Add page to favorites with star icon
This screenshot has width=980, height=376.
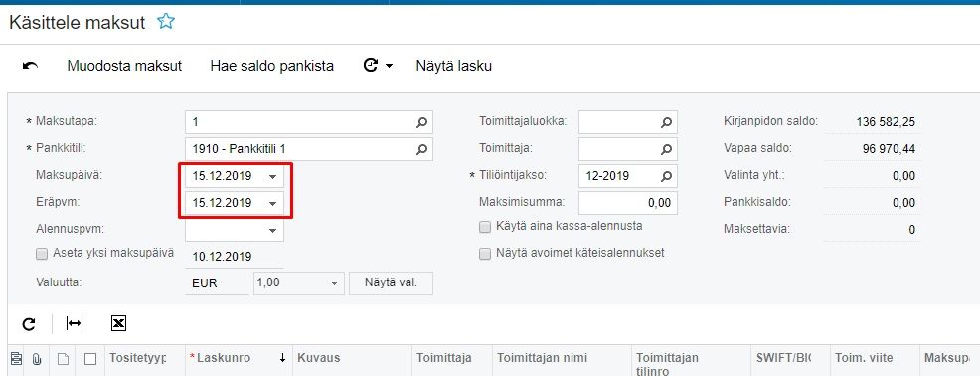(x=166, y=22)
